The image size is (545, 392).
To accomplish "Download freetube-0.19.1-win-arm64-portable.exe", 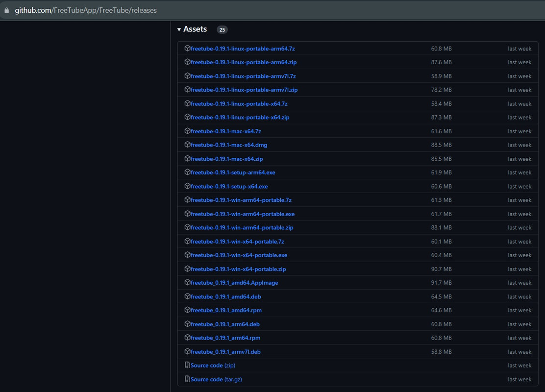I will pos(243,214).
